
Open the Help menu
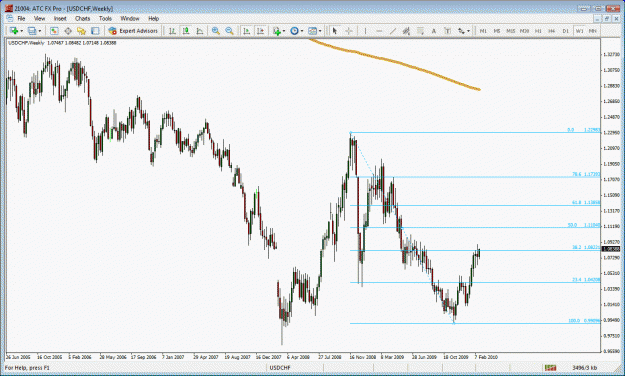(153, 18)
